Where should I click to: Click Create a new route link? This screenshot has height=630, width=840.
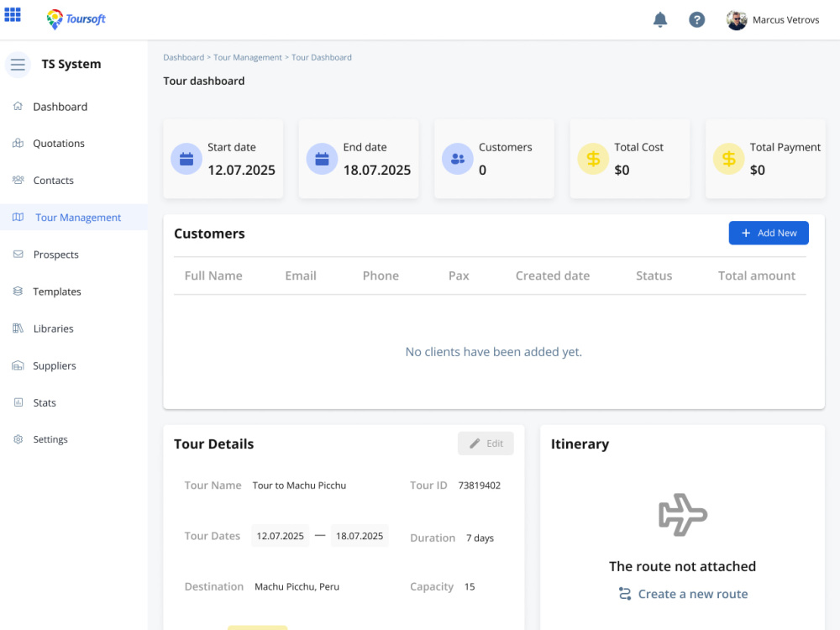click(683, 594)
